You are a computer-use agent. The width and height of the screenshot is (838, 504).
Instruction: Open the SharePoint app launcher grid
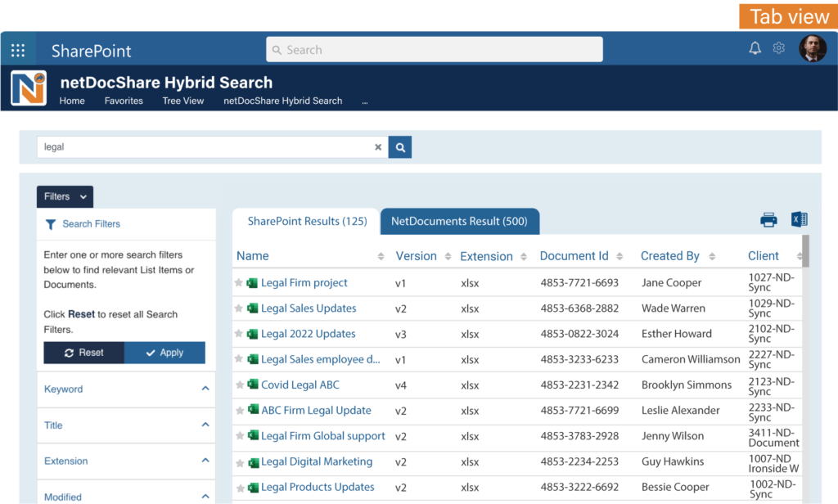click(18, 50)
